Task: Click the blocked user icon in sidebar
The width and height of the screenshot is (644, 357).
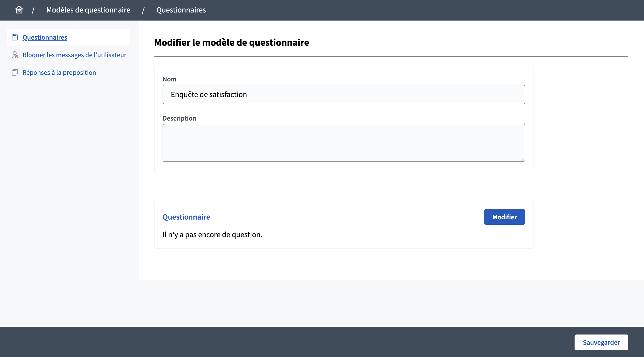Action: pyautogui.click(x=15, y=55)
